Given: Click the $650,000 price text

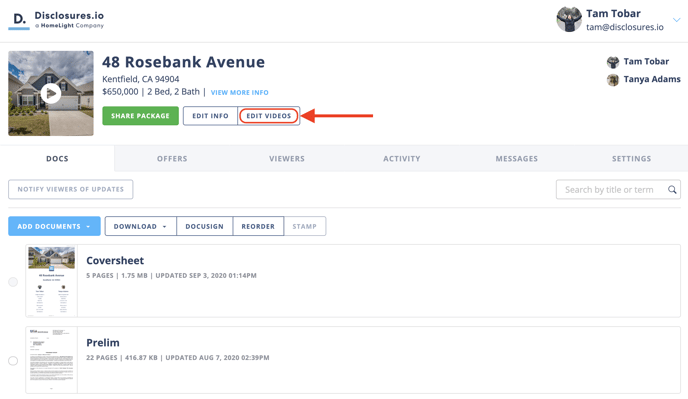Looking at the screenshot, I should coord(120,92).
